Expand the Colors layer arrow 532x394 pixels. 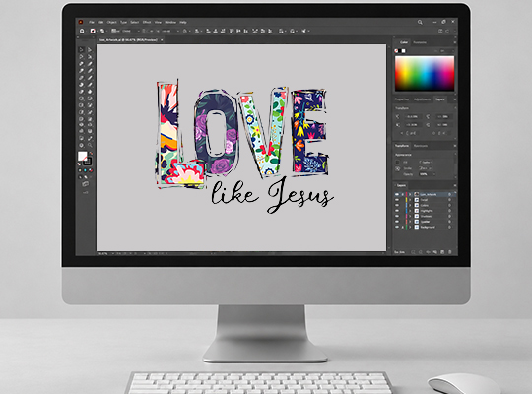coord(410,205)
